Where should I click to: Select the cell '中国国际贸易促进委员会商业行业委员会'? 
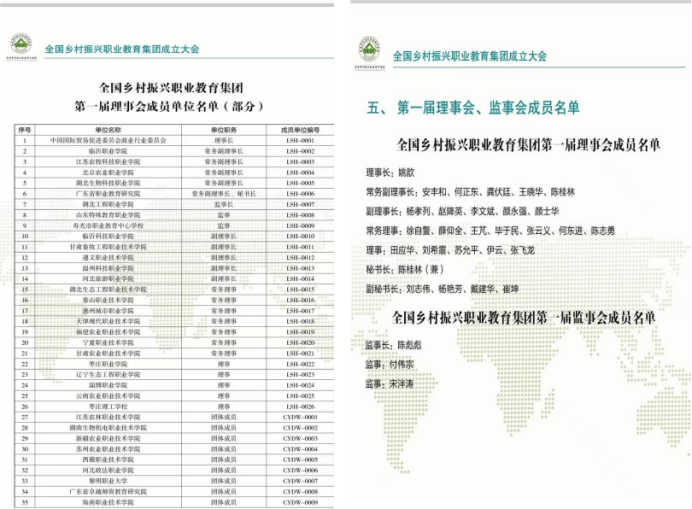tap(108, 140)
